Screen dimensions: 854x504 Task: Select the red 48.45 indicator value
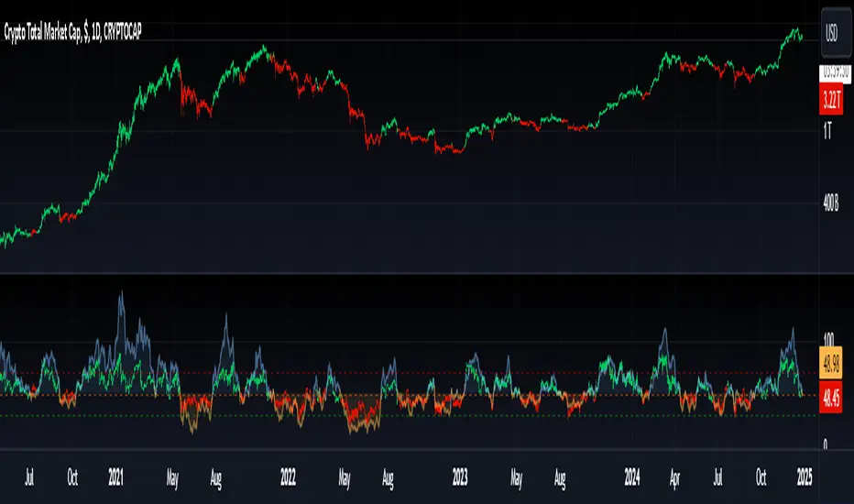point(831,397)
